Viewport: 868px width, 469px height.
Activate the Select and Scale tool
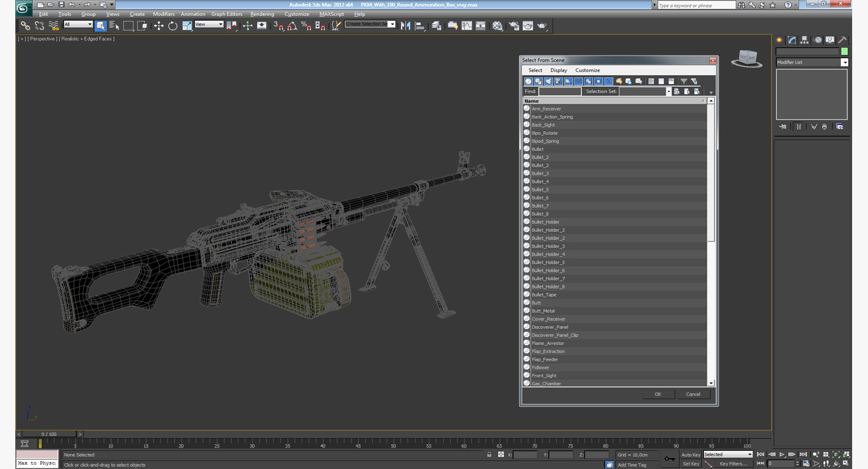pyautogui.click(x=187, y=26)
